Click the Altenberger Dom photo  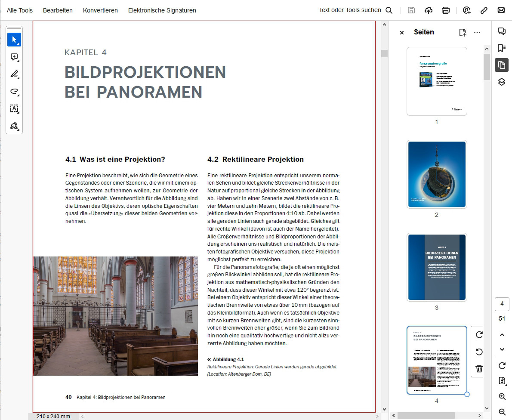pos(116,316)
